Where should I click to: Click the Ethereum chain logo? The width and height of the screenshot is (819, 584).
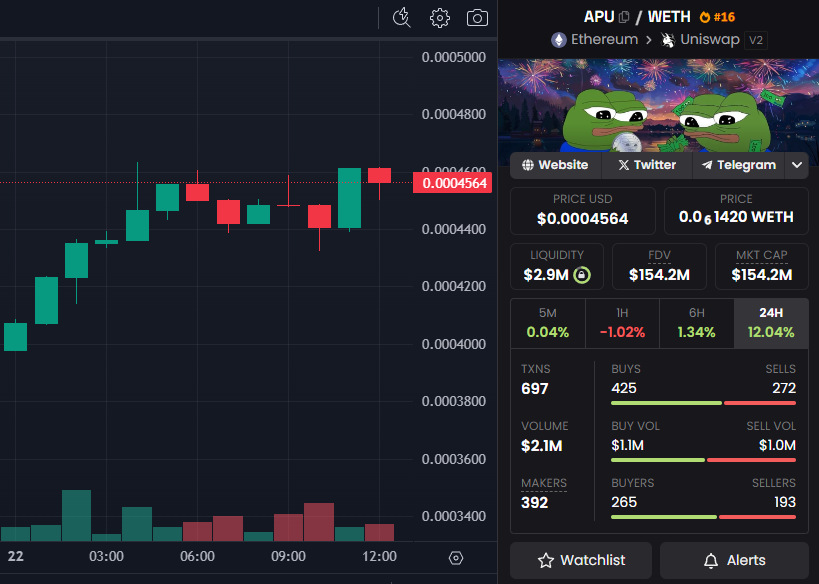[559, 40]
